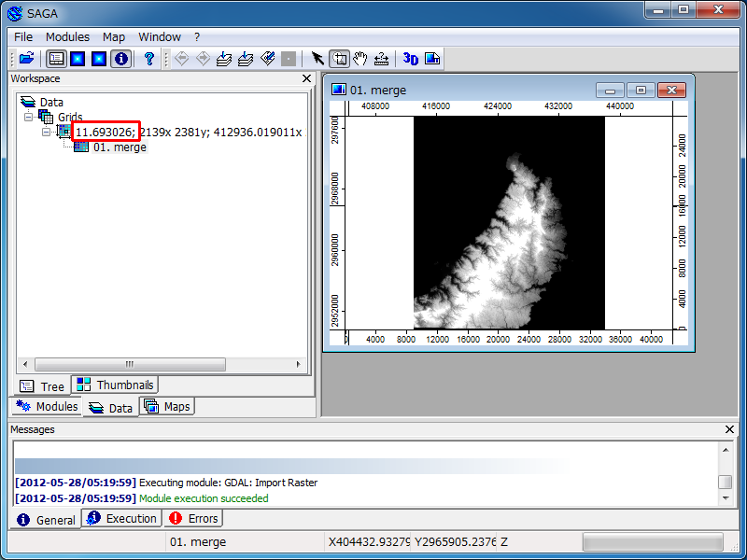Screen dimensions: 747x560
Task: Select the arrow Action pointer tool
Action: (317, 59)
